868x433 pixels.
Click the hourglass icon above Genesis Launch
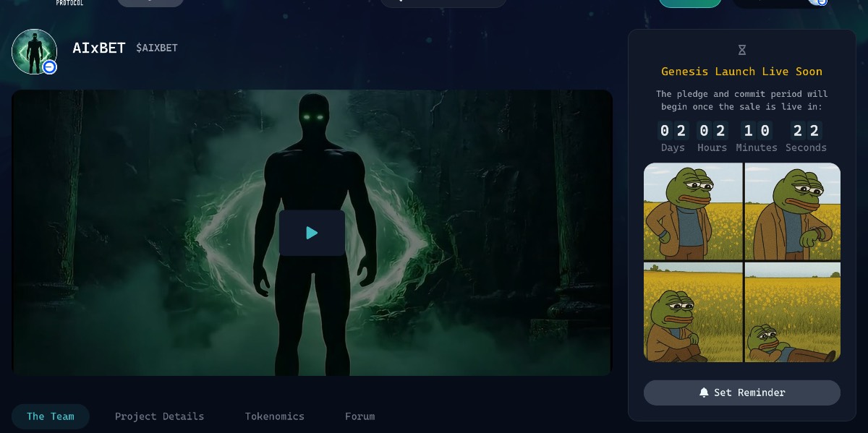tap(741, 50)
